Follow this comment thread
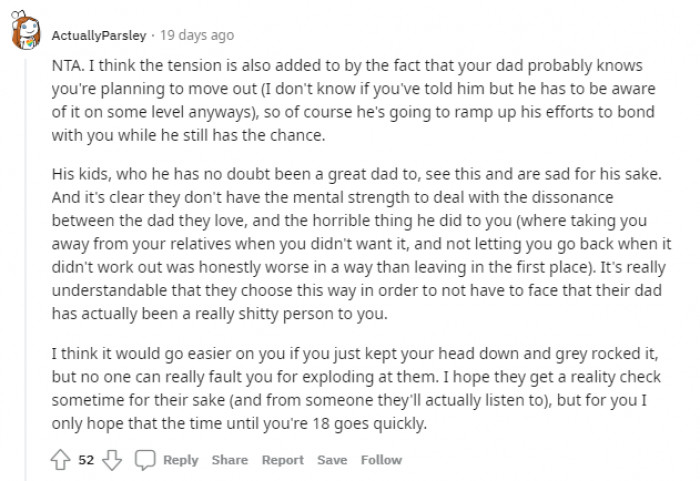The height and width of the screenshot is (481, 700). point(381,460)
